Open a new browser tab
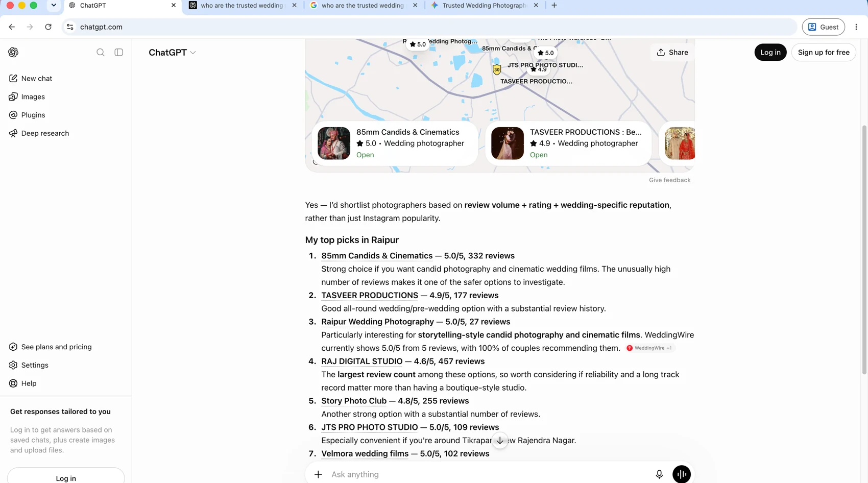Viewport: 868px width, 483px height. [x=554, y=6]
